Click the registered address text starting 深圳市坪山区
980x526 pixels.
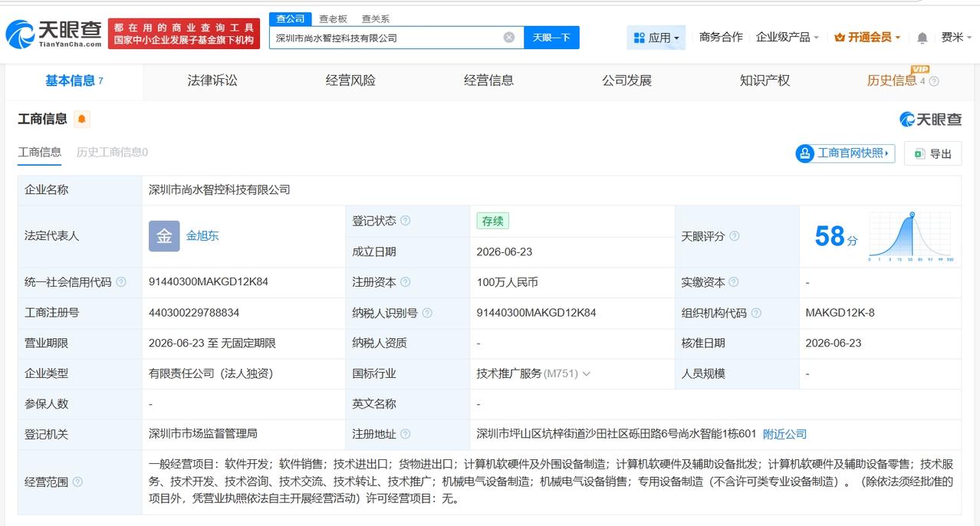pos(616,434)
